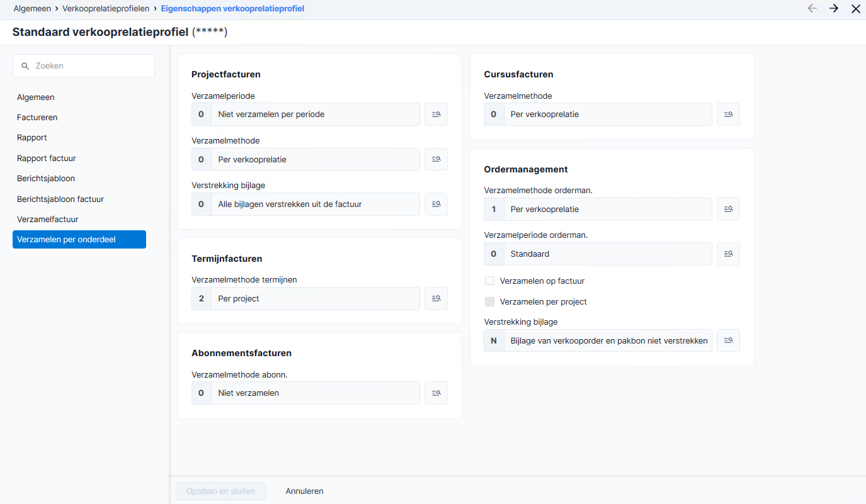Open lookup for Verzamelmethode abonn.
Screen dimensions: 866x504
[436, 393]
